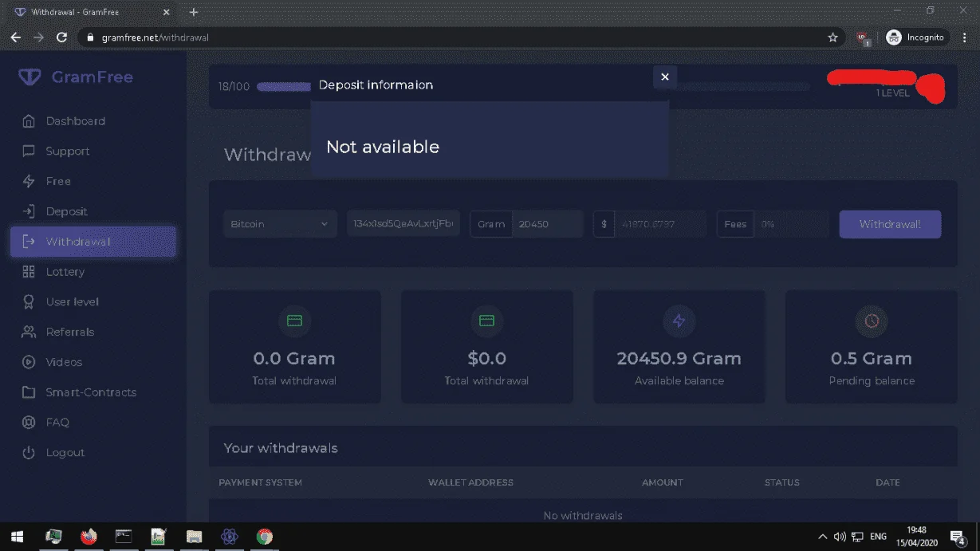
Task: Open Videos in the sidebar
Action: coord(64,362)
